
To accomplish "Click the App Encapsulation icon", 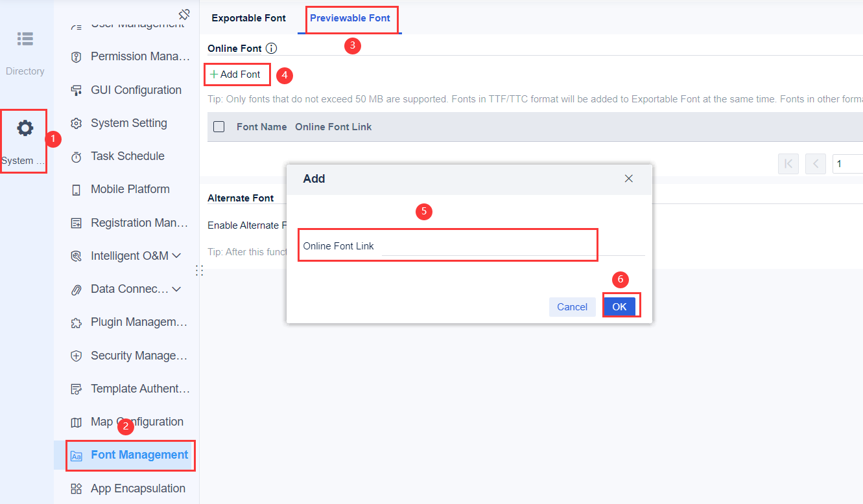I will click(x=77, y=488).
